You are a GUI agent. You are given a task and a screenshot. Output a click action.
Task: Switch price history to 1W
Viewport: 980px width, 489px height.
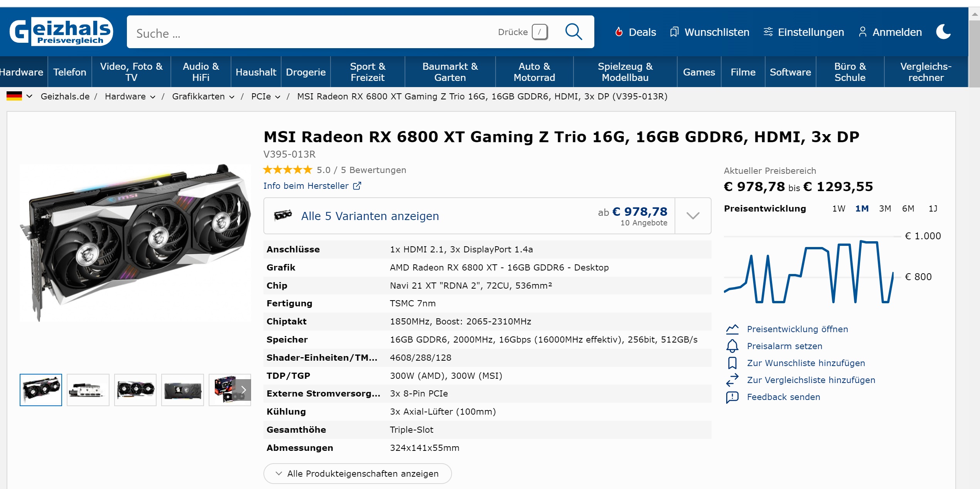coord(838,208)
